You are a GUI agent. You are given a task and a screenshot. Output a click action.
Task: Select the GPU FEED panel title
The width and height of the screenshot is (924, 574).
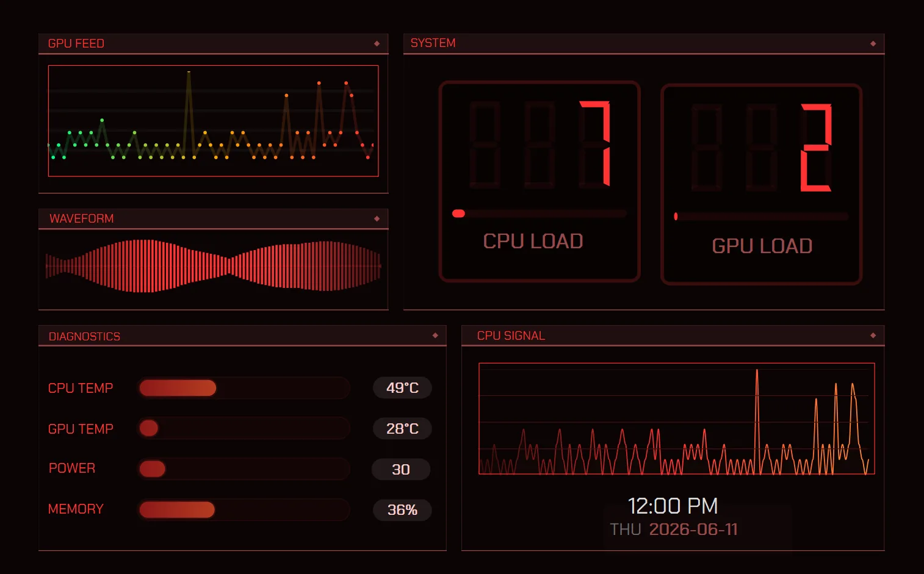pos(76,44)
